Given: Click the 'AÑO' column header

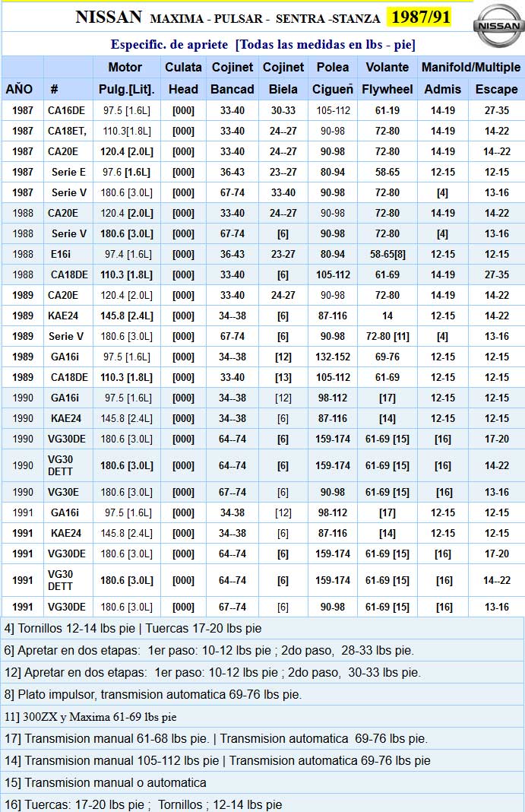Looking at the screenshot, I should coord(19,89).
